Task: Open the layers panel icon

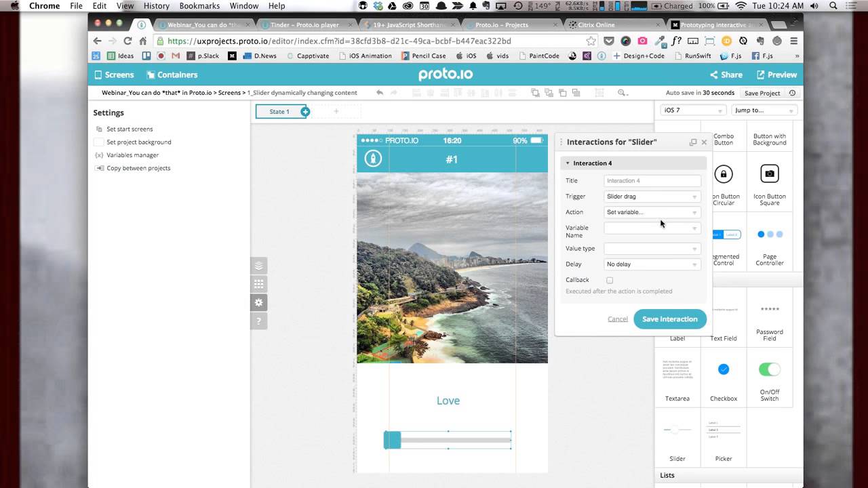Action: 258,266
